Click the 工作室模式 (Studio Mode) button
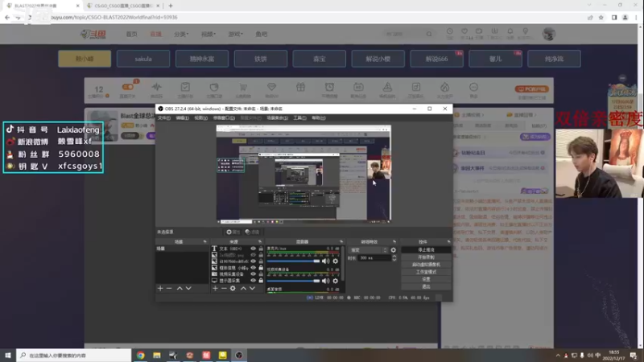 tap(426, 272)
